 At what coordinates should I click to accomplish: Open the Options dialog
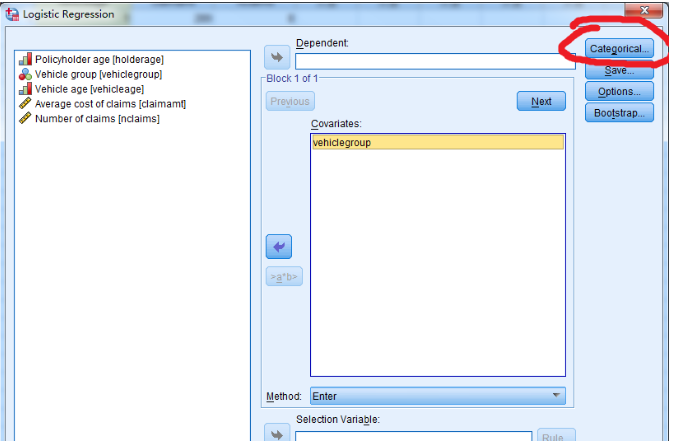point(619,92)
